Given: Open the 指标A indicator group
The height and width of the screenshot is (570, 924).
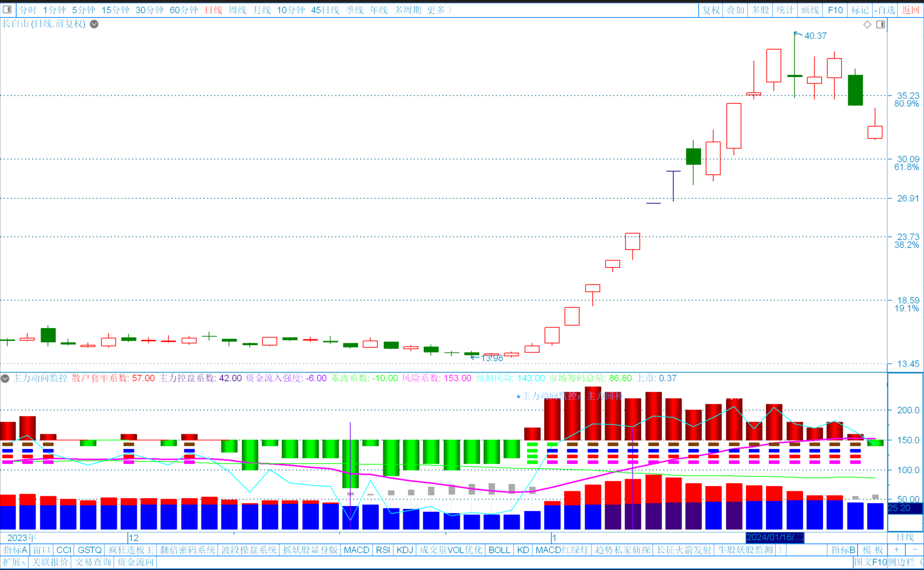Looking at the screenshot, I should coord(15,550).
